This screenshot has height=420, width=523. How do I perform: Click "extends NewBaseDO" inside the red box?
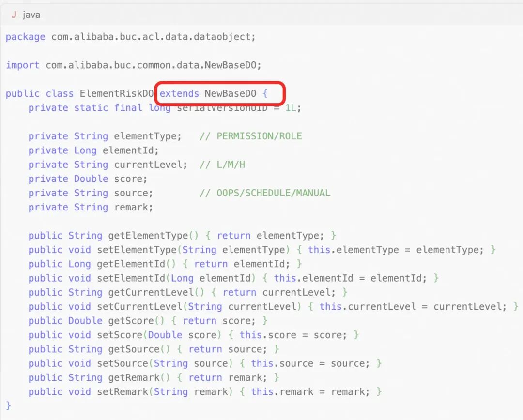point(213,93)
